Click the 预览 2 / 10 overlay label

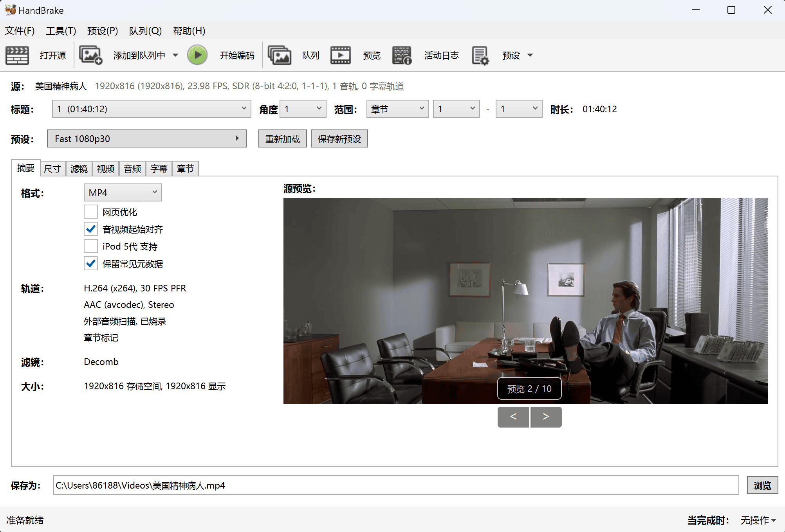pos(529,389)
